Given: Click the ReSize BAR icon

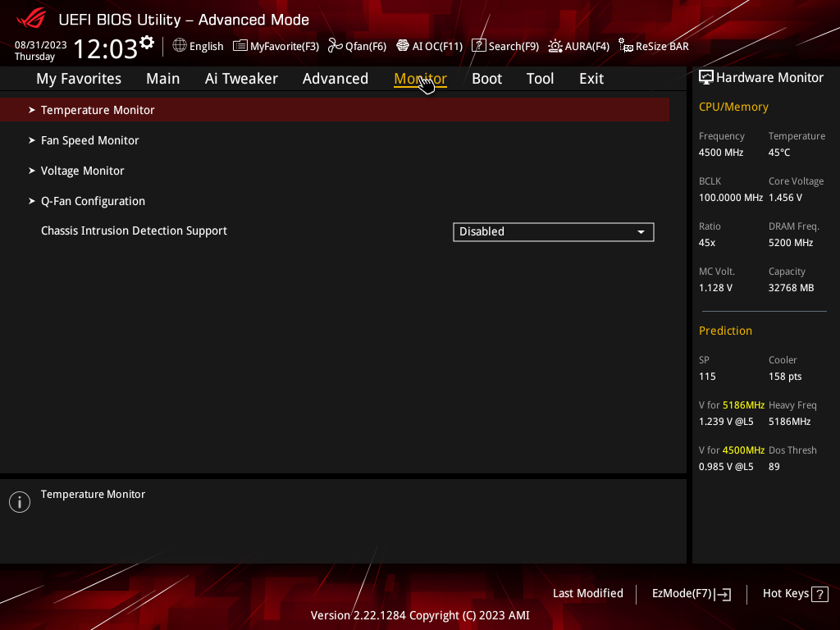Looking at the screenshot, I should pos(626,46).
